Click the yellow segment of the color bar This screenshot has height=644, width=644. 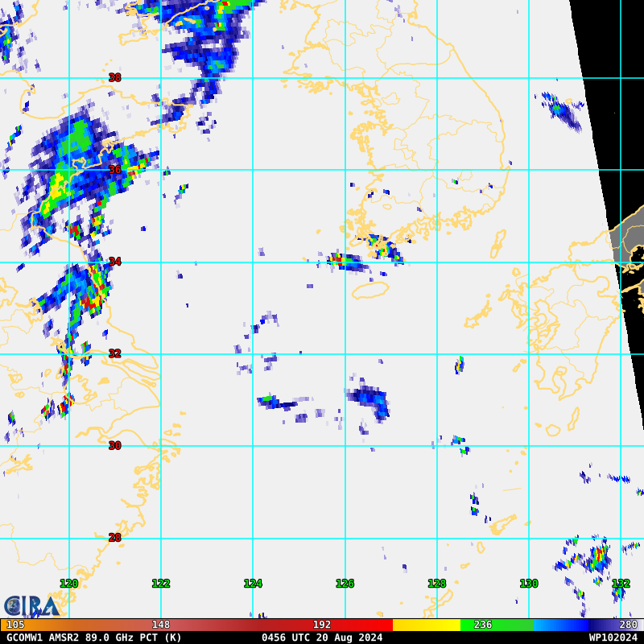pos(427,625)
